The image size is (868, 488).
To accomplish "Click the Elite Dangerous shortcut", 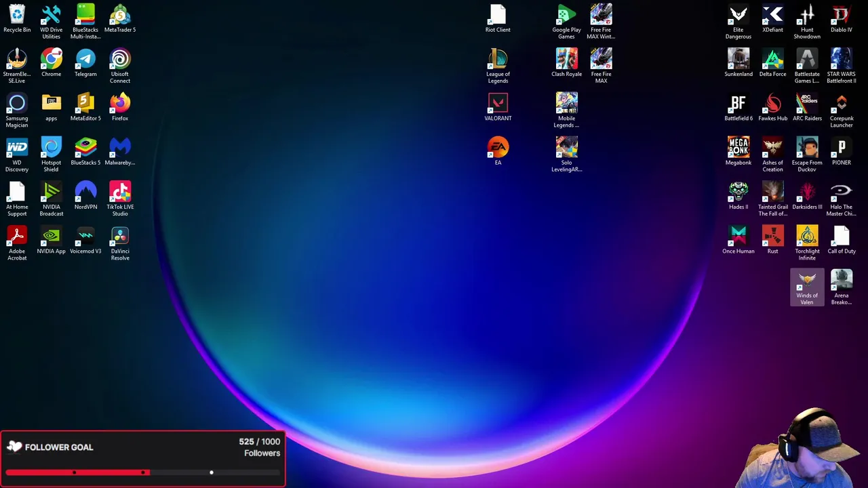I will click(738, 14).
